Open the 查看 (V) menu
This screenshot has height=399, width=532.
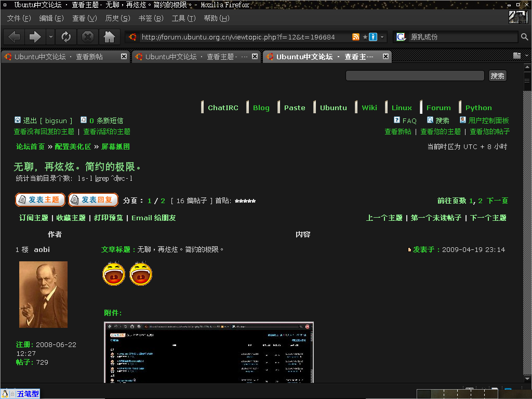(85, 18)
